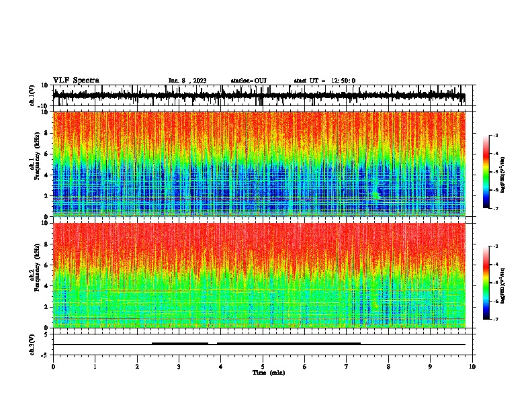Click the green emission blob in the ch.1 spectrogram
The width and height of the screenshot is (532, 411).
click(x=376, y=195)
